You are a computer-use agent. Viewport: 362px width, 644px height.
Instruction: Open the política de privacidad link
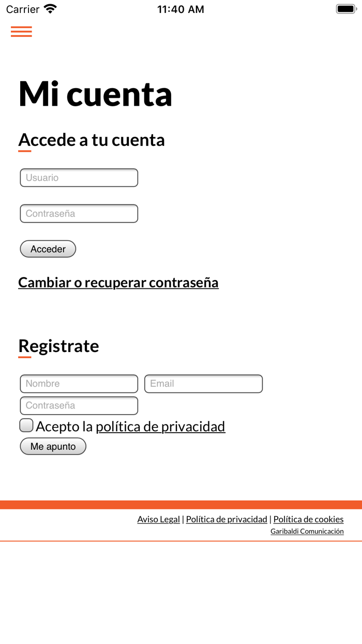[x=160, y=427]
